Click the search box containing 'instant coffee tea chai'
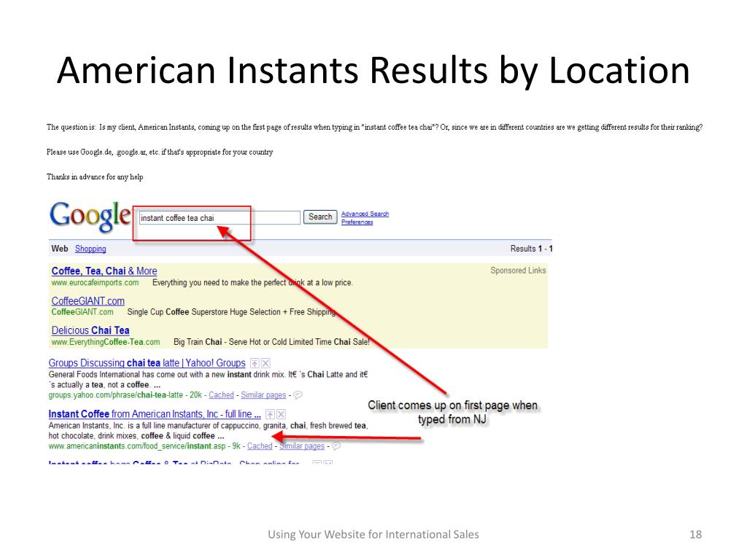 click(219, 217)
